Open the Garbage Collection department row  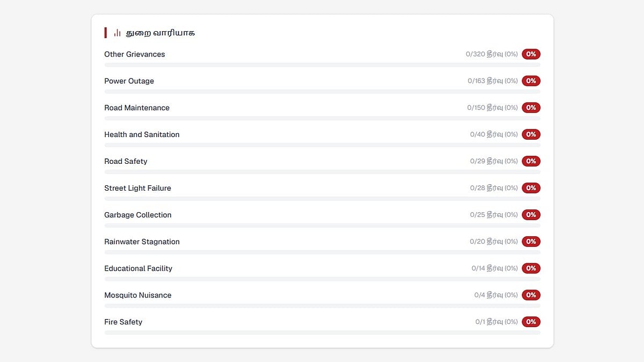coord(322,218)
